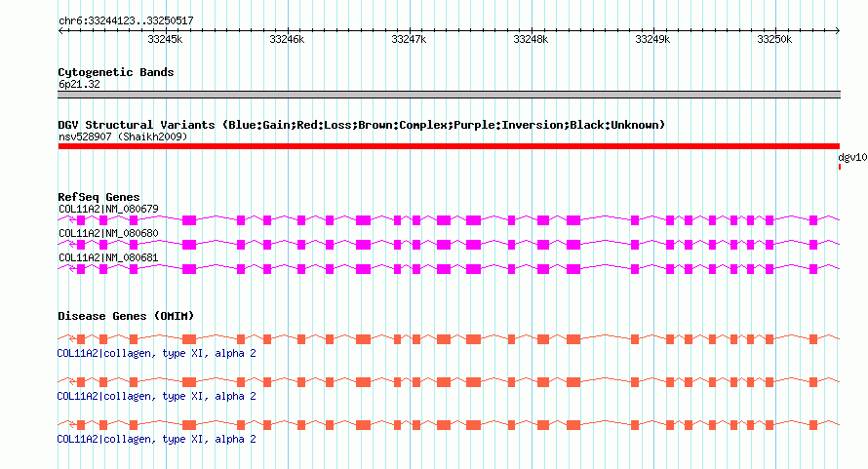868x469 pixels.
Task: Click the COL11A2|NM_080679 transcript label
Action: [x=108, y=210]
